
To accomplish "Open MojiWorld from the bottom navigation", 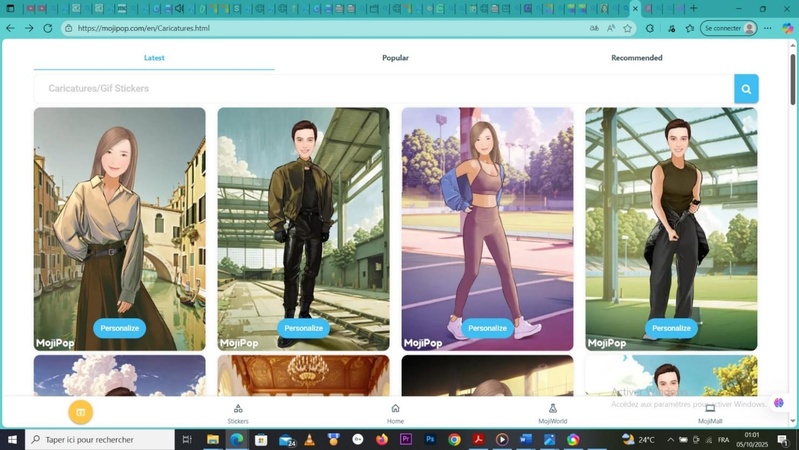I will (x=552, y=413).
